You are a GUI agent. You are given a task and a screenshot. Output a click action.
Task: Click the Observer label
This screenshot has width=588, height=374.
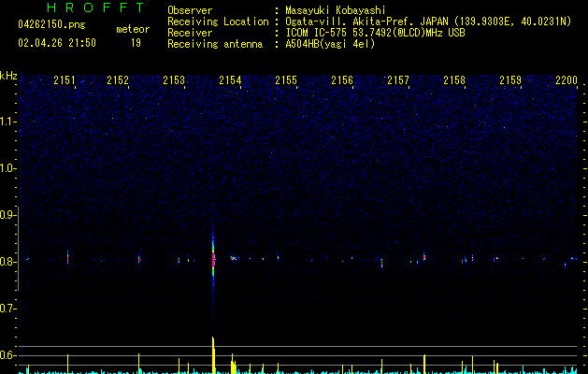[x=190, y=10]
